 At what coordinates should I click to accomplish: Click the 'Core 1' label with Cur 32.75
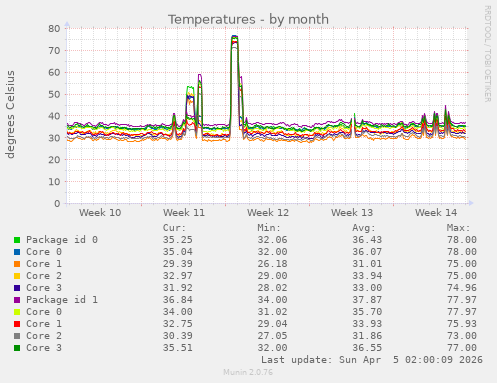(x=44, y=324)
